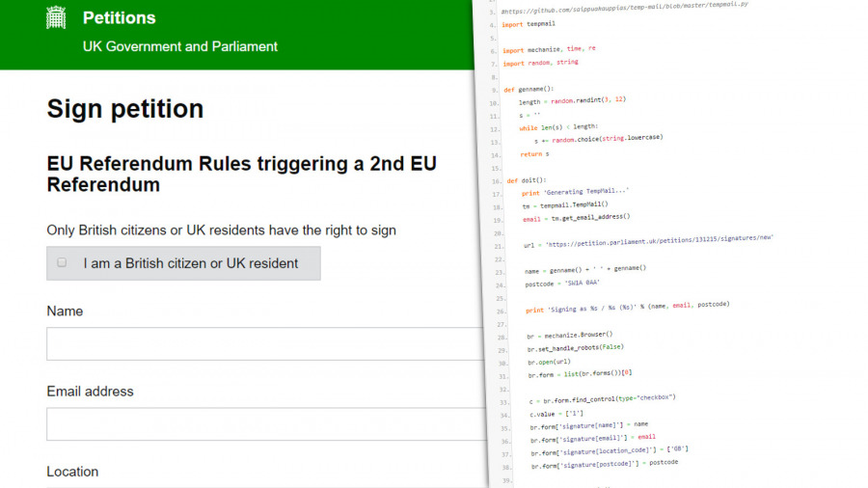Click the 'Name' field label
The width and height of the screenshot is (868, 488).
[65, 311]
